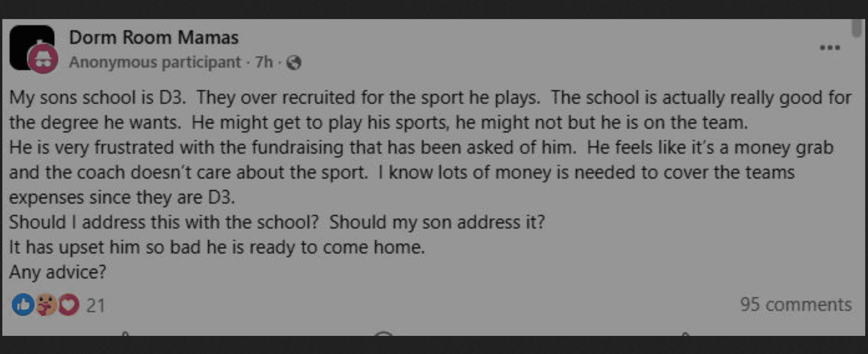Click the globe public audience icon

click(295, 62)
